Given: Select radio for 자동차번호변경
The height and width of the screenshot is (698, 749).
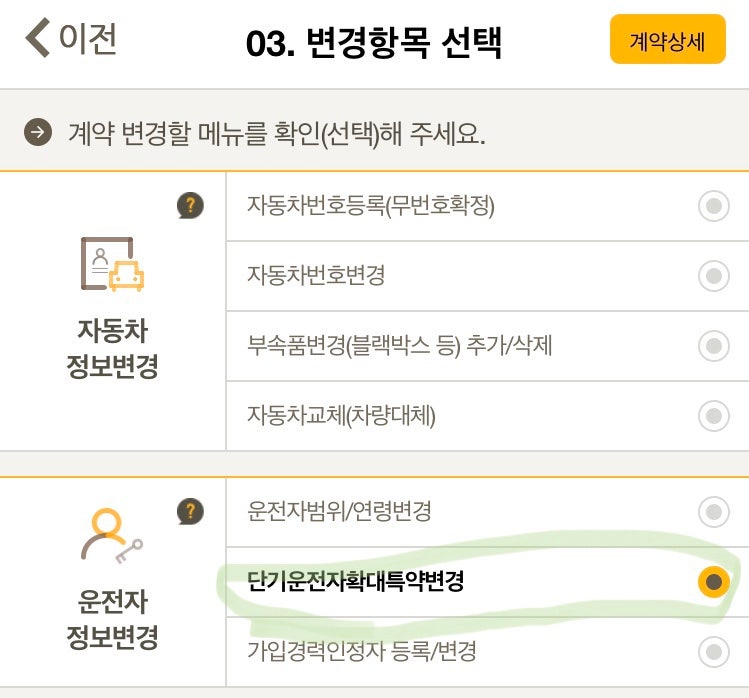Looking at the screenshot, I should coord(713,276).
